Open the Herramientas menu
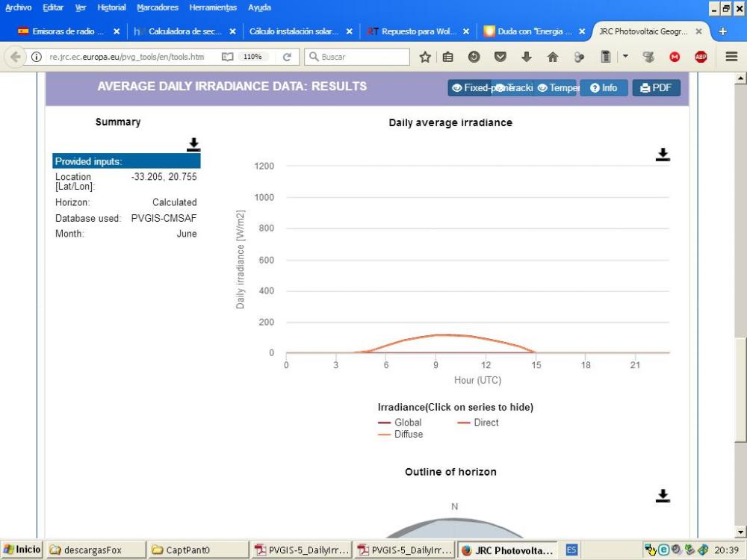Screen dimensions: 747x560 (x=213, y=7)
